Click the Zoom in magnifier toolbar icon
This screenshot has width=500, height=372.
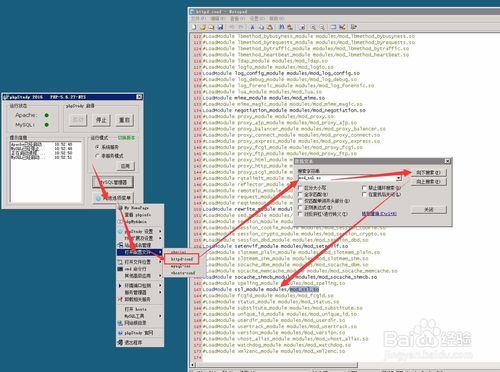point(313,27)
